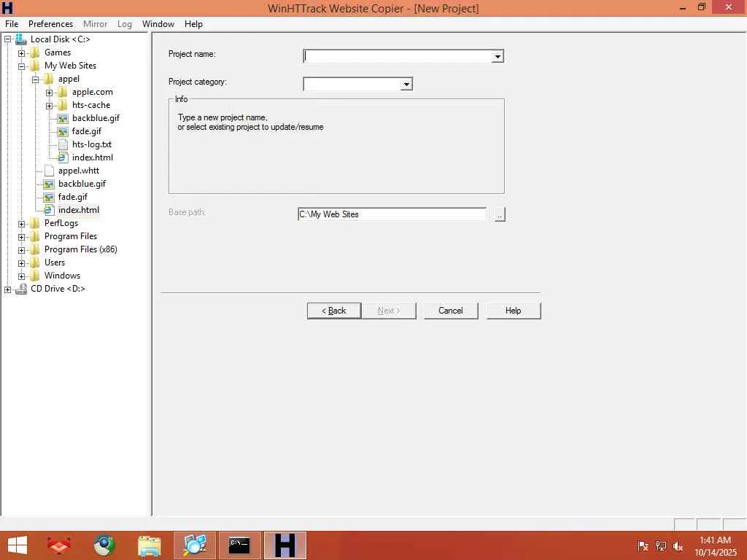Image resolution: width=747 pixels, height=560 pixels.
Task: Select the My Web Sites folder icon
Action: click(x=35, y=66)
